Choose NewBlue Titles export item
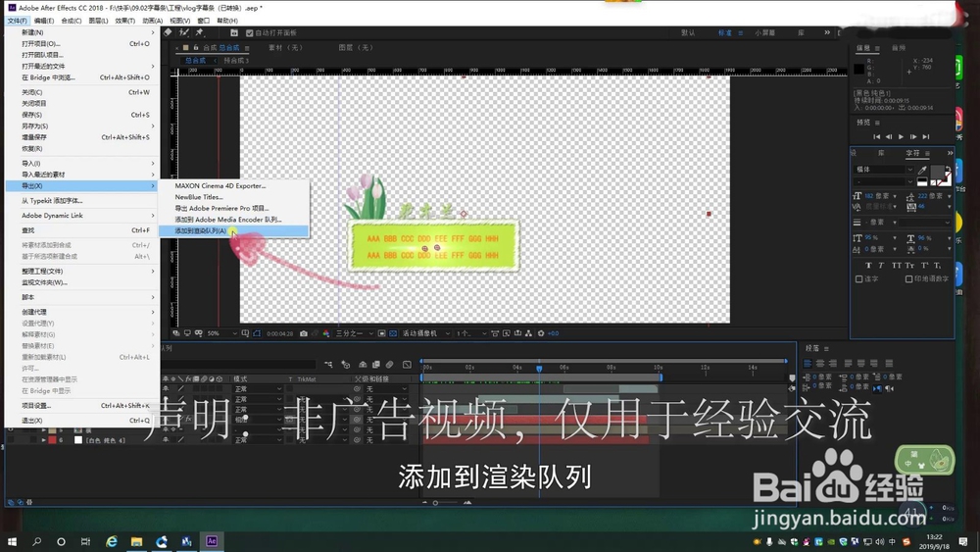The height and width of the screenshot is (552, 980). (x=233, y=197)
